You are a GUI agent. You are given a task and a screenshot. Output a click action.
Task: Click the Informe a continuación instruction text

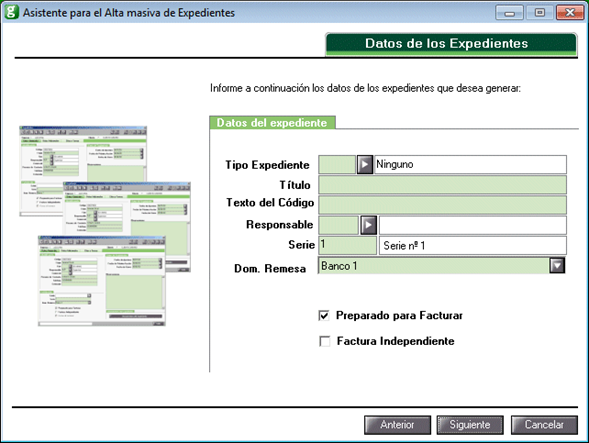(365, 88)
